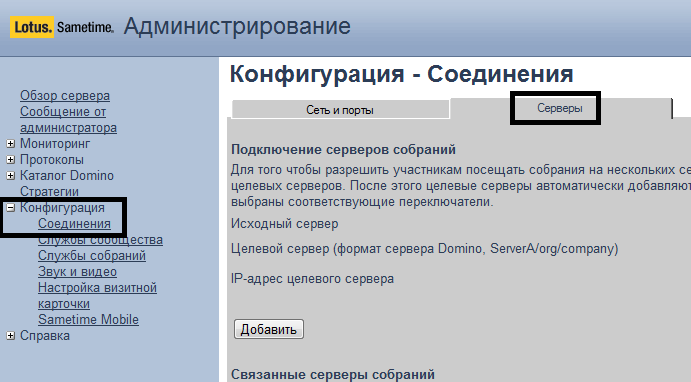691x382 pixels.
Task: Click the Добавить button
Action: (268, 329)
